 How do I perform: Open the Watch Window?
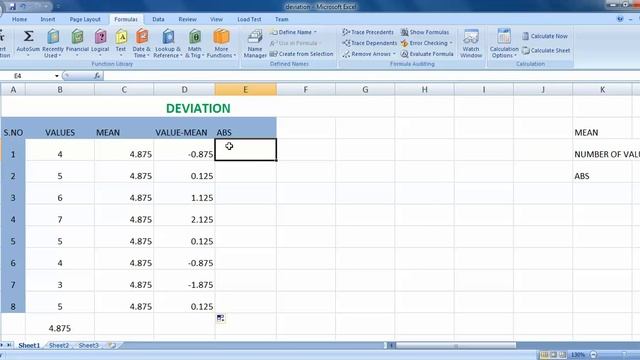(471, 43)
